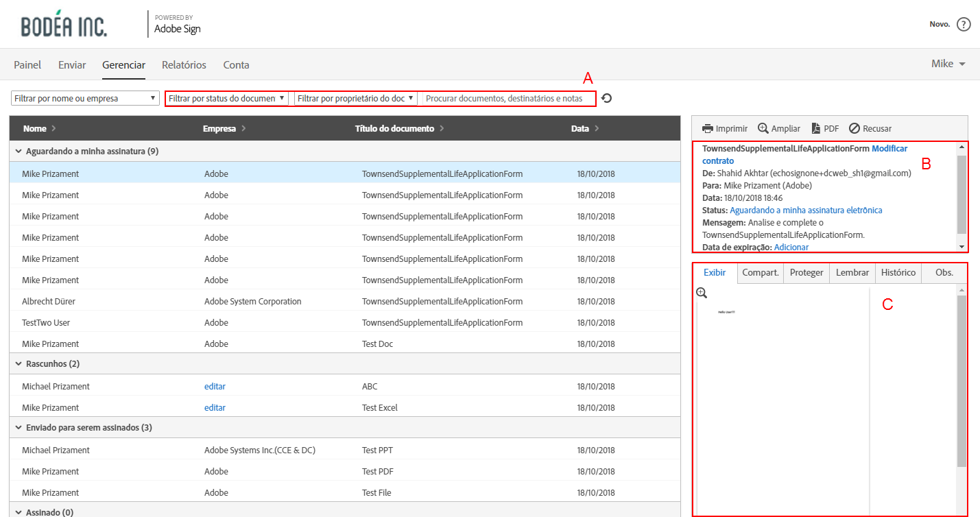This screenshot has width=980, height=517.
Task: Expand the Mike user menu
Action: (x=948, y=64)
